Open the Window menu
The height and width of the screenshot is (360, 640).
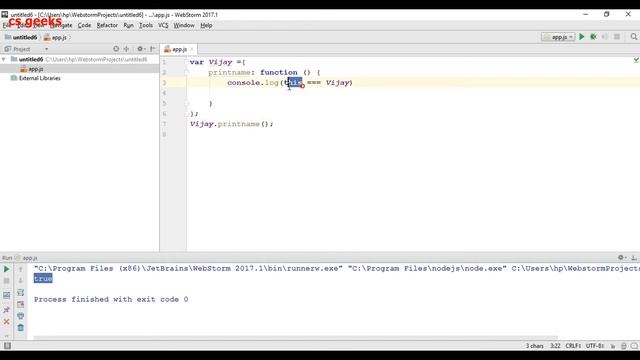[184, 25]
